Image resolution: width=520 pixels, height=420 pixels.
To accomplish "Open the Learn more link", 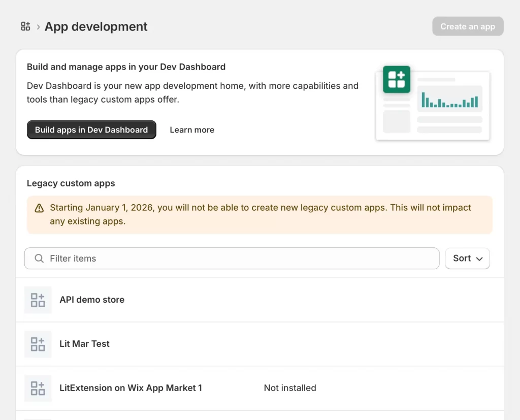I will pos(192,130).
